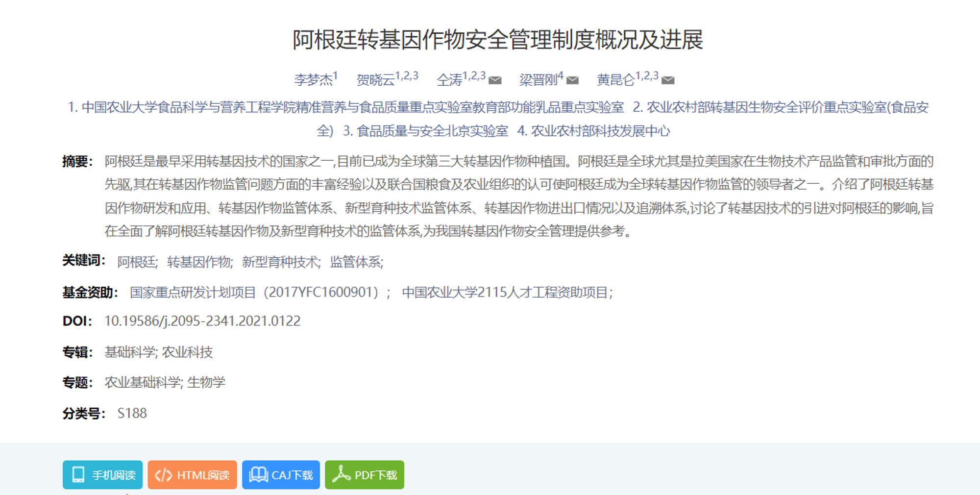Click album text 基础科学; 农业科技
980x495 pixels.
click(159, 352)
